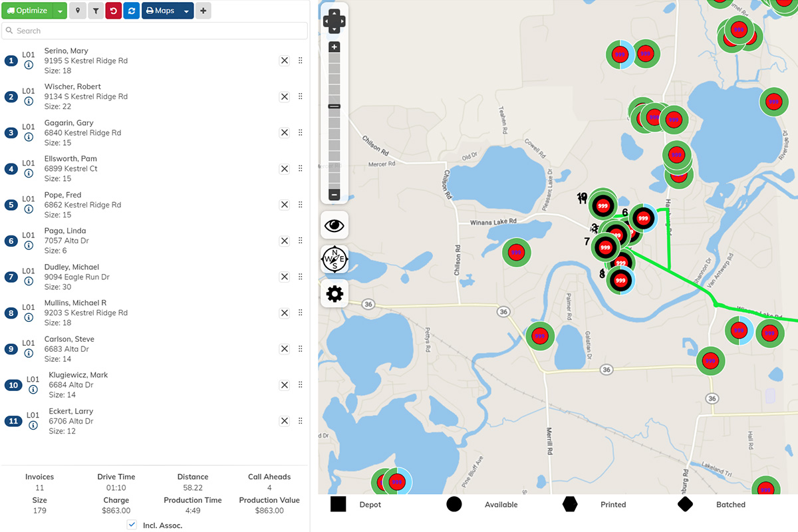Zoom in with the map plus button
The width and height of the screenshot is (798, 532).
(x=334, y=47)
